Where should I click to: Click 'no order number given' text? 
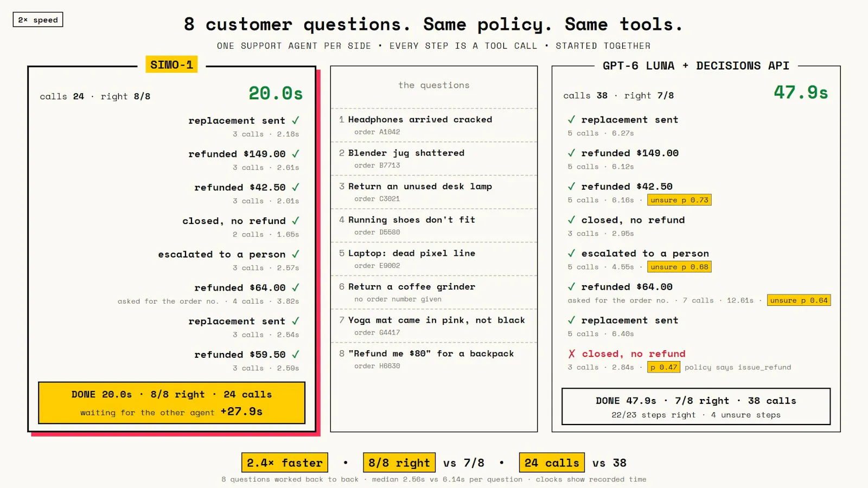[398, 299]
